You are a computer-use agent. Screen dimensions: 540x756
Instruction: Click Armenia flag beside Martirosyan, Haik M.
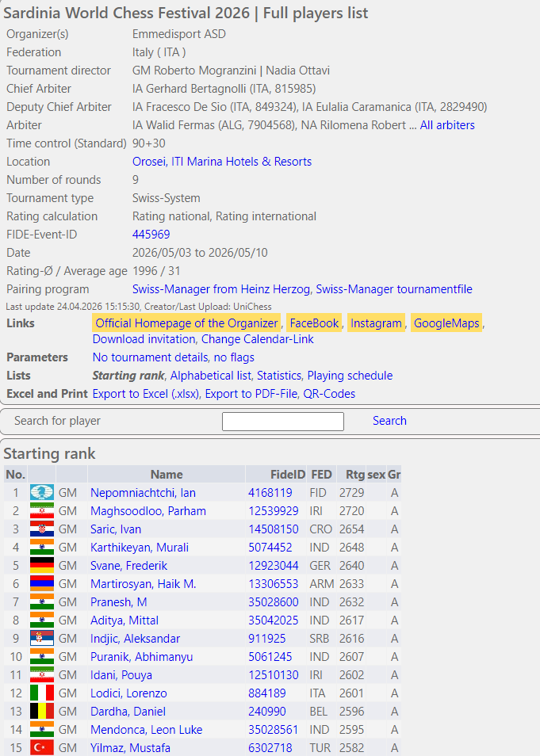coord(42,583)
